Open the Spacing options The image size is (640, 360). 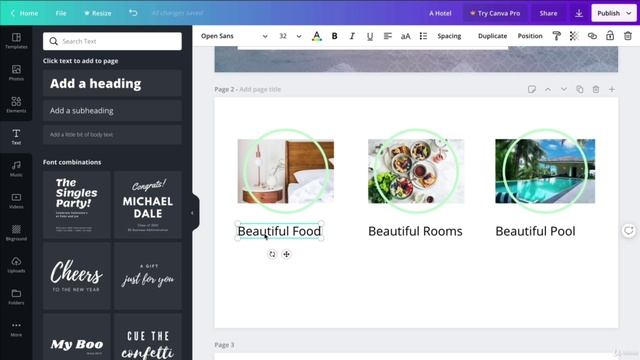(449, 36)
